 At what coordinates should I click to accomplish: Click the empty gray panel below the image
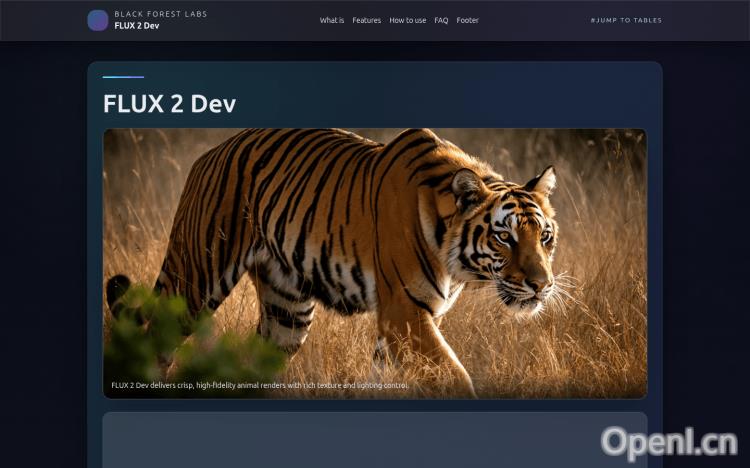375,440
